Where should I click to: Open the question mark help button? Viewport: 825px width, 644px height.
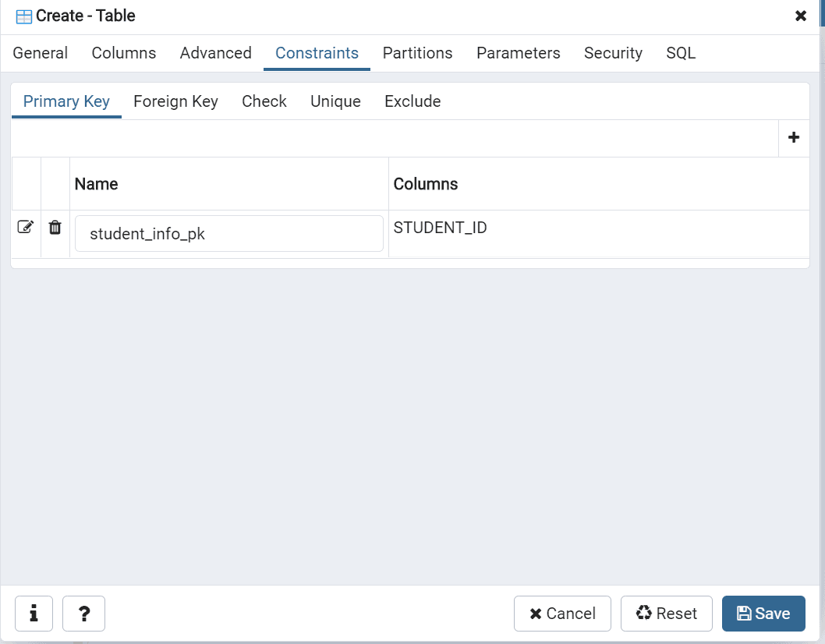[x=83, y=614]
